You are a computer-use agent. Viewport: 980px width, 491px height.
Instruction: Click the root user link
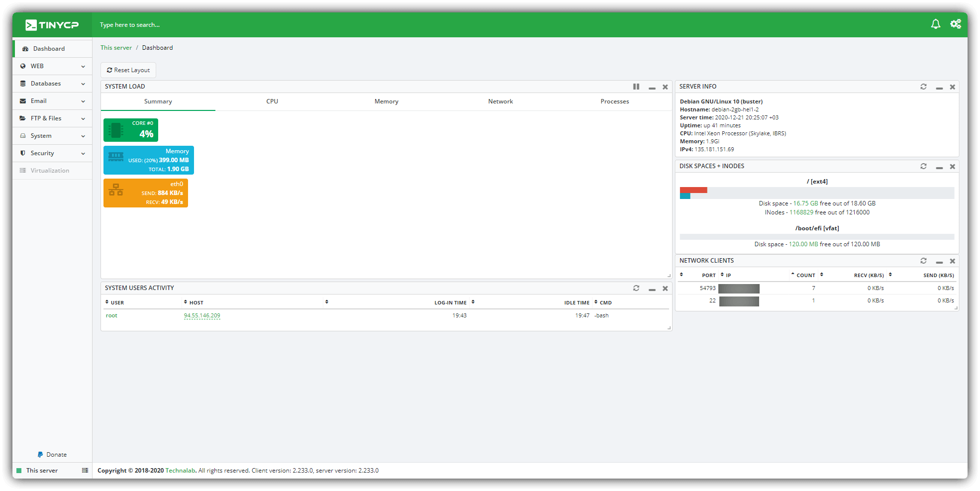click(111, 315)
